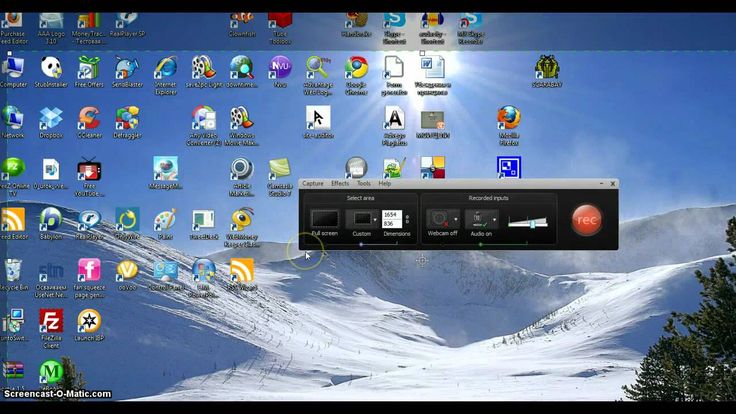The image size is (736, 414).
Task: Open the Tools menu in recorder
Action: tap(364, 184)
